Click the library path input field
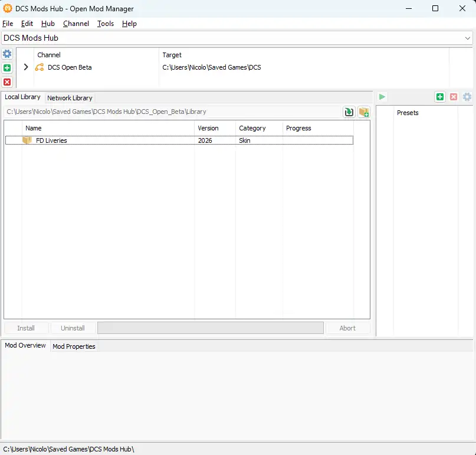 172,112
